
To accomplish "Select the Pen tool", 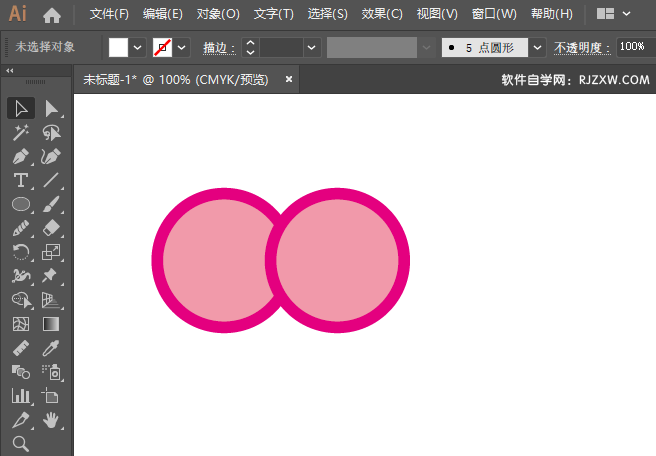I will click(x=21, y=156).
